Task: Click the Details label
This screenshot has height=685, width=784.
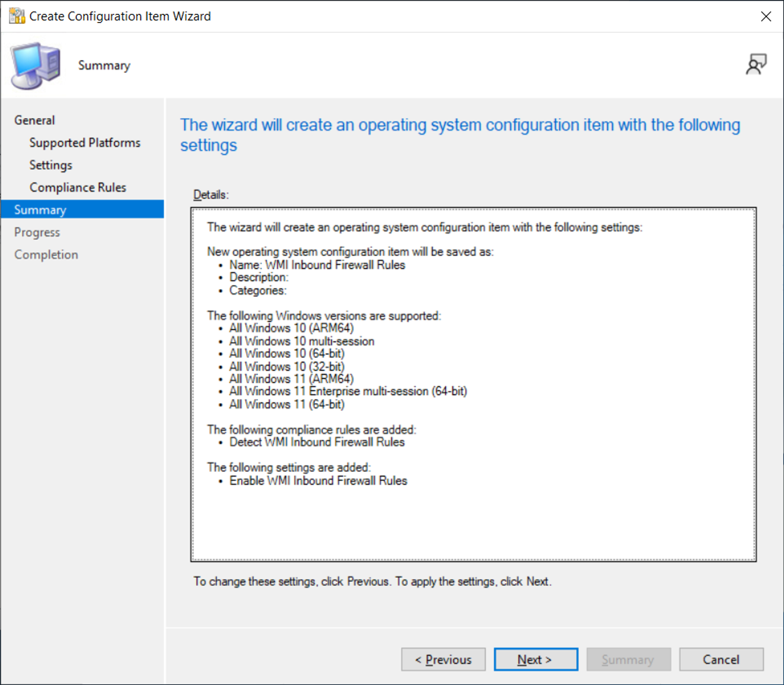Action: (x=211, y=195)
